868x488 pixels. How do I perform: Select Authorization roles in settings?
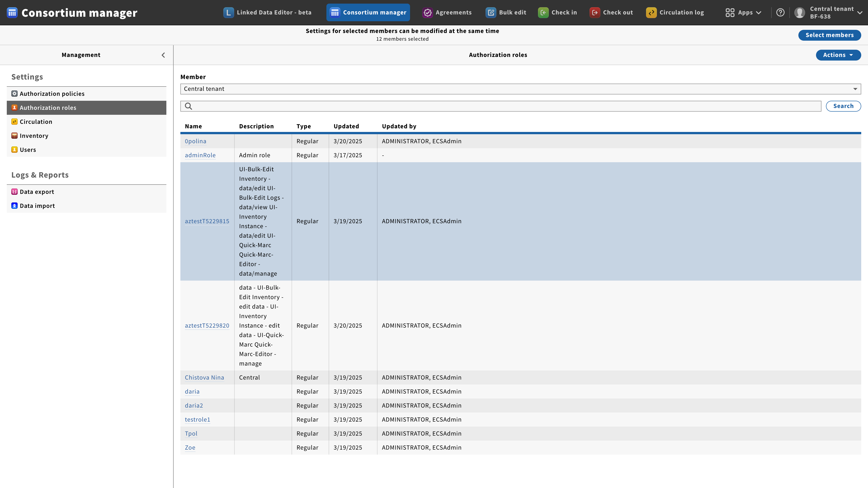click(87, 108)
